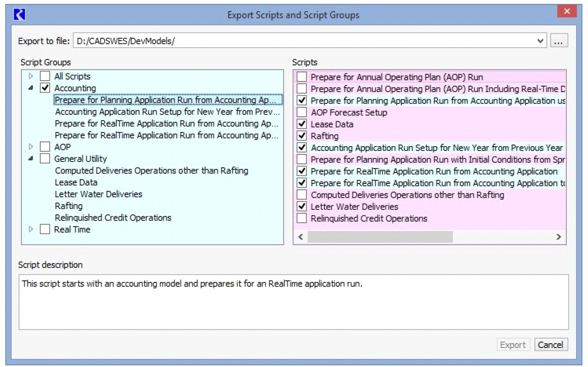
Task: Uncheck the Accounting script group checkbox
Action: tap(45, 88)
